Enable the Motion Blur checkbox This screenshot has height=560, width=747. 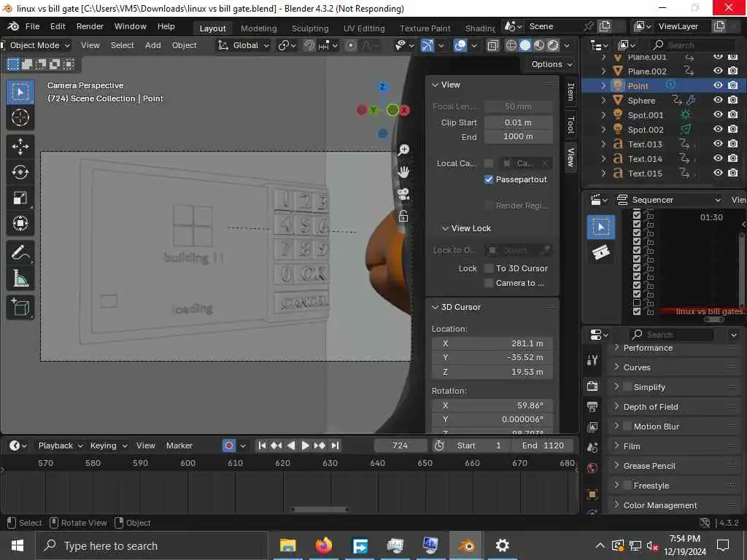(x=627, y=426)
